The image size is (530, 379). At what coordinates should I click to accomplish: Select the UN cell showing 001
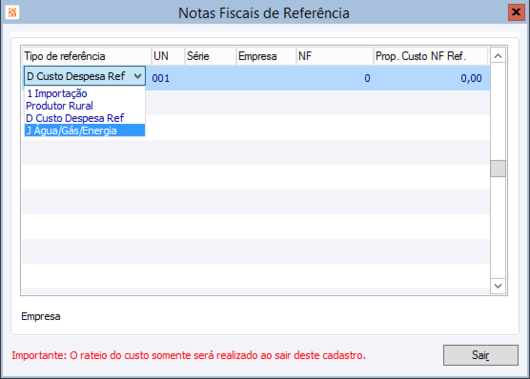pos(167,78)
